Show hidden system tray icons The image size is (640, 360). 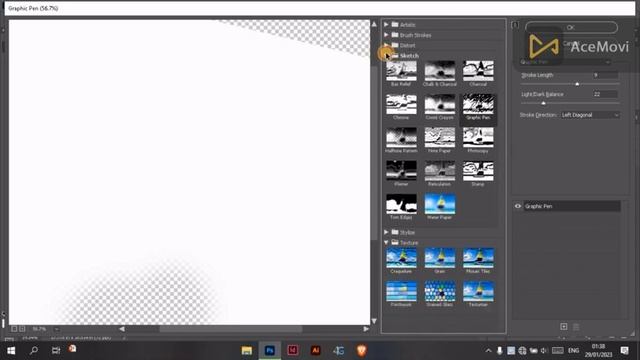[x=488, y=351]
